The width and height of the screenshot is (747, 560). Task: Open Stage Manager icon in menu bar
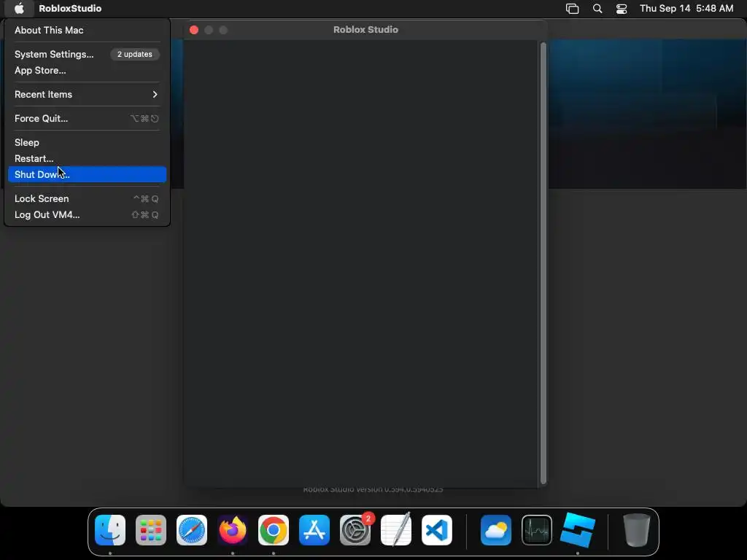click(x=572, y=9)
